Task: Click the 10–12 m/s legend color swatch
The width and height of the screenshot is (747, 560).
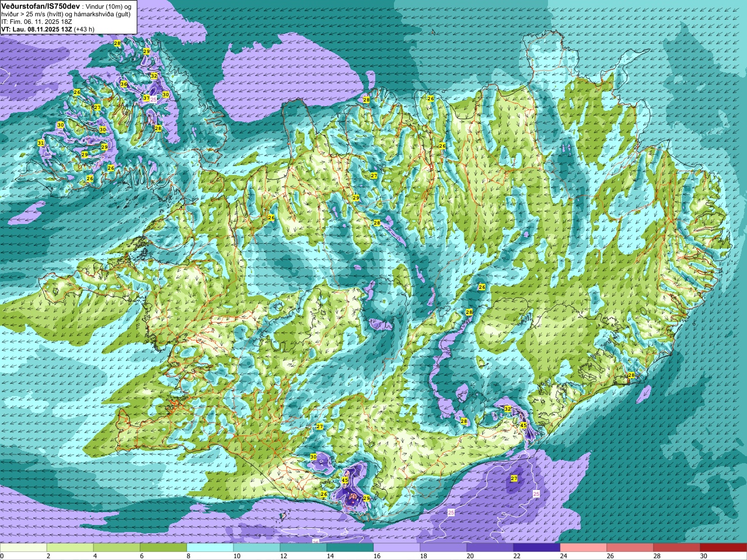Action: (x=257, y=548)
